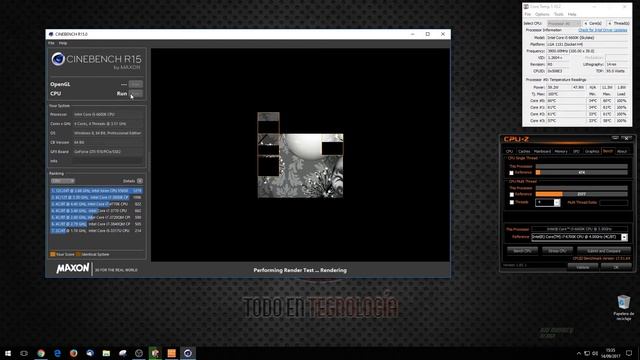Open the Windows Start menu
This screenshot has width=640, height=360.
[8, 353]
